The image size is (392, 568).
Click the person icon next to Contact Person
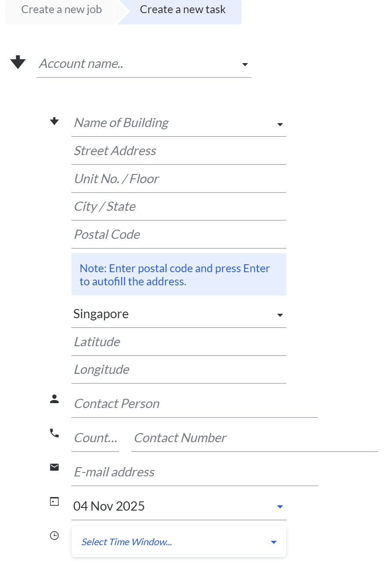54,399
